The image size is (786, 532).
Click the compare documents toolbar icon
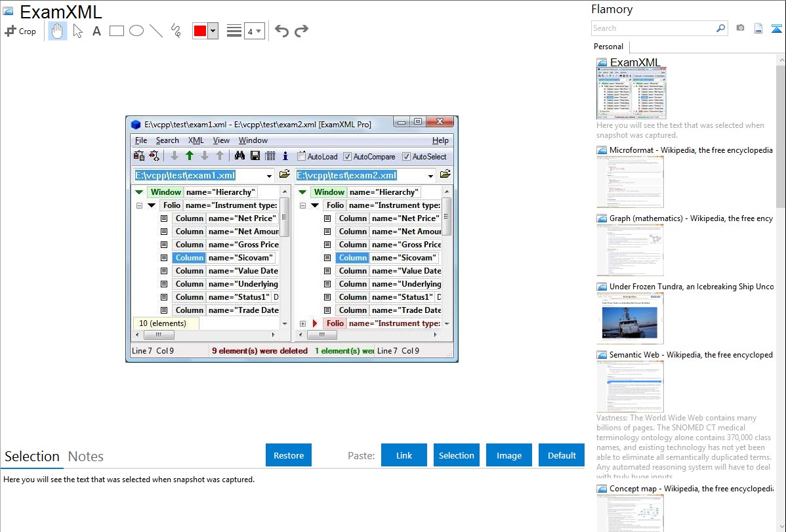(x=139, y=156)
